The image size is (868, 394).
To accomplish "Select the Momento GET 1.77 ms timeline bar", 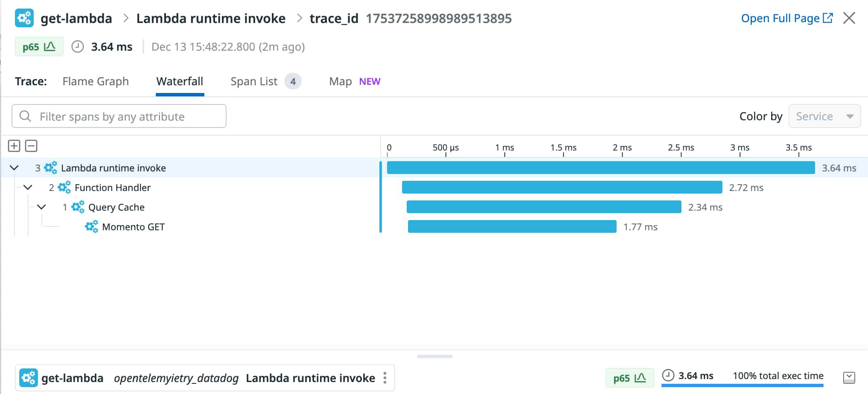I will tap(512, 227).
